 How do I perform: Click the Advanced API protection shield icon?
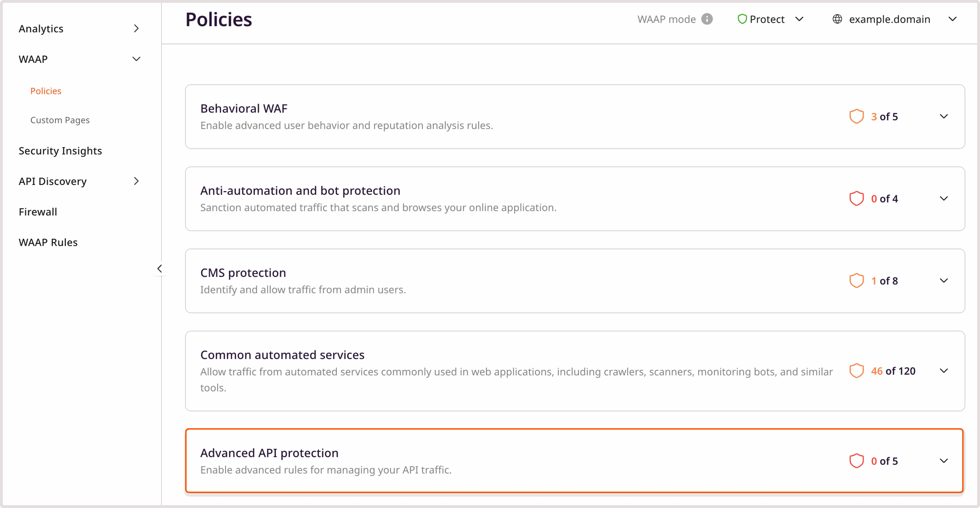(856, 461)
